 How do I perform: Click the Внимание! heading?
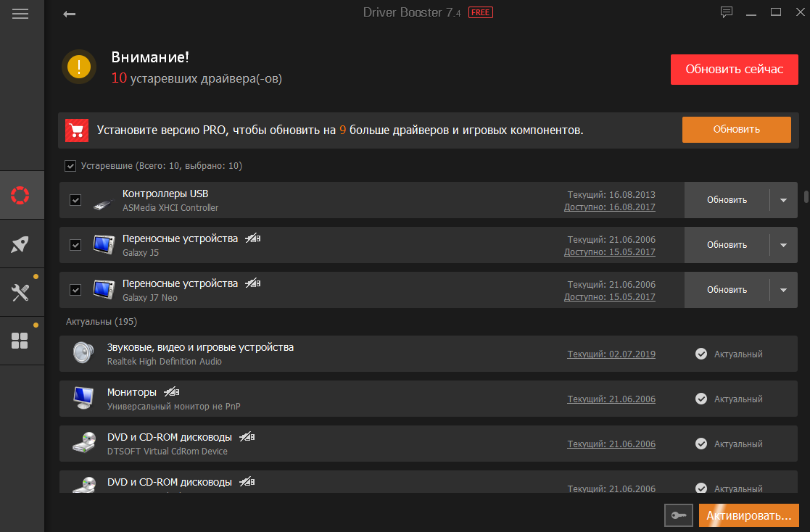[x=150, y=57]
